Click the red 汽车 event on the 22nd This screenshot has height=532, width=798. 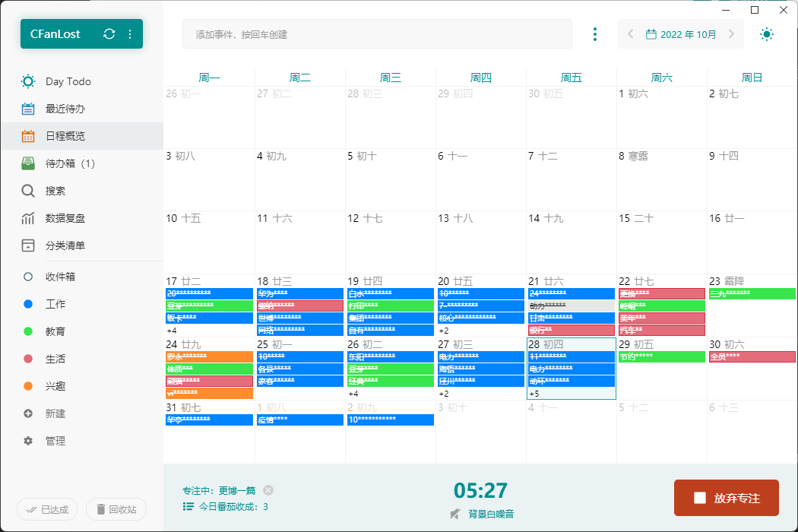(x=662, y=330)
